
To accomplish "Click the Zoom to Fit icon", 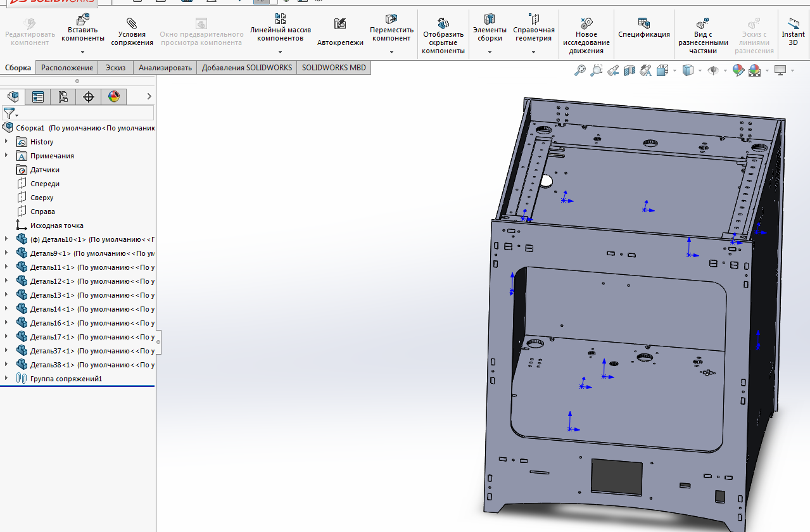I will point(579,71).
